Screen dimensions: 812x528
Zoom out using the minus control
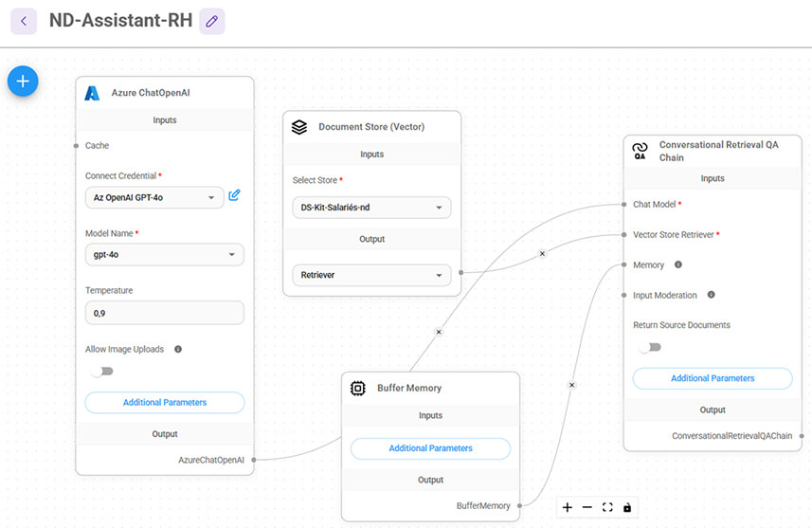[587, 507]
